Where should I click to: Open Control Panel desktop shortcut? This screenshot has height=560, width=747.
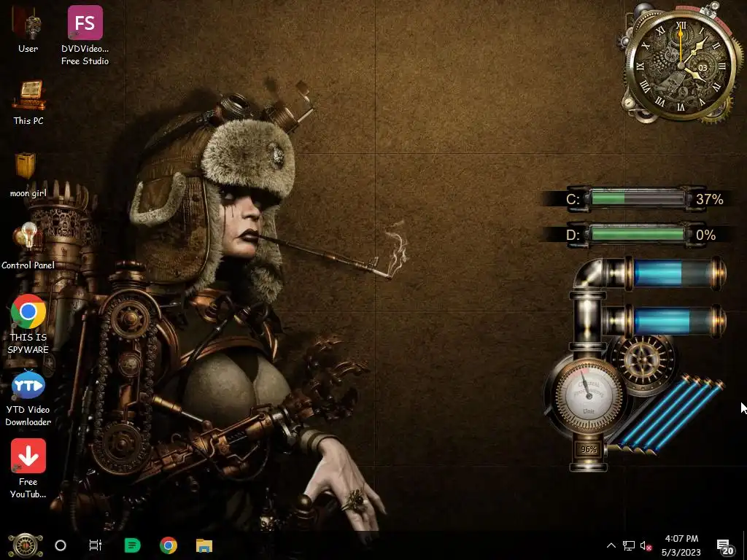click(28, 246)
